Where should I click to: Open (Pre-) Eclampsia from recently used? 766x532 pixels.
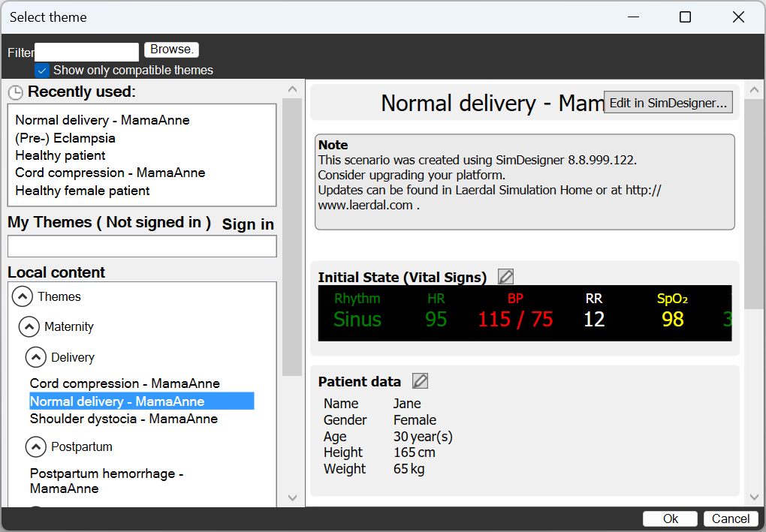65,138
